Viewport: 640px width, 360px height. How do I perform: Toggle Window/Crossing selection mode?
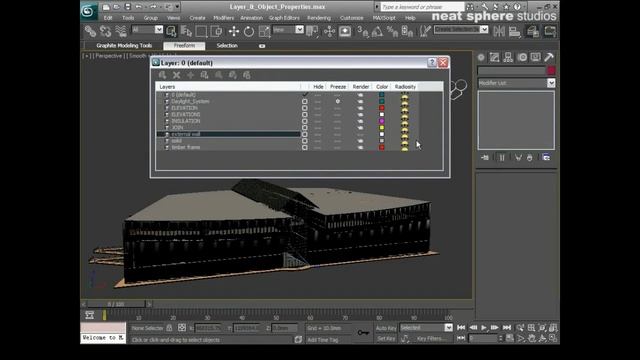216,31
